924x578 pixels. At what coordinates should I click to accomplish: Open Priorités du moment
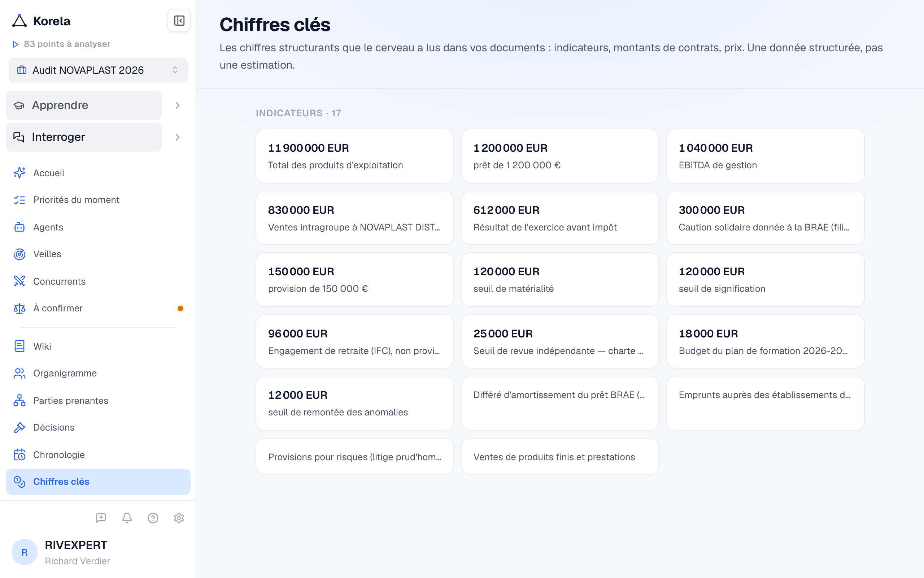(98, 200)
